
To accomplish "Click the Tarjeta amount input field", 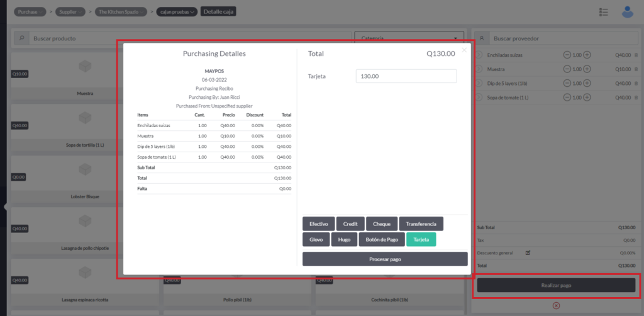I will [x=406, y=76].
